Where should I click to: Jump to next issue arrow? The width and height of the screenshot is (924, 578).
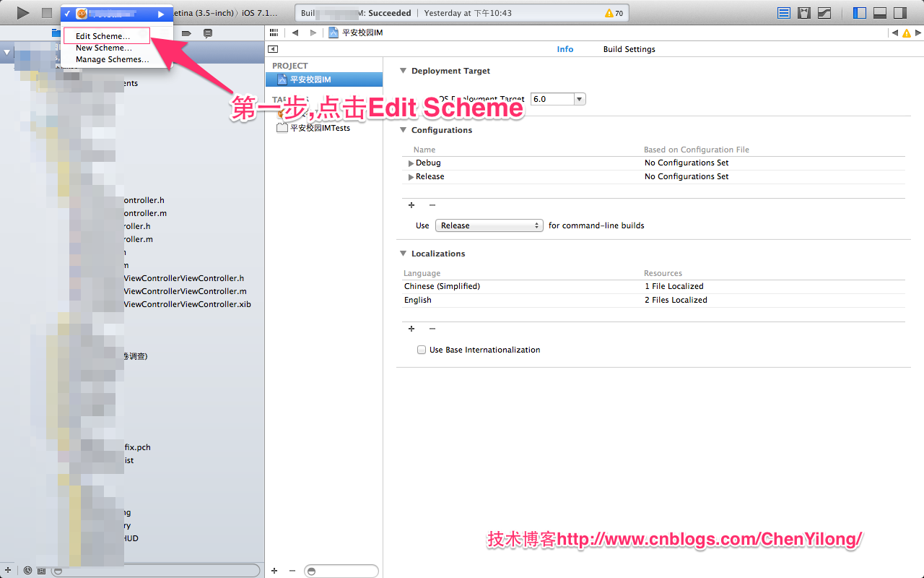click(917, 33)
